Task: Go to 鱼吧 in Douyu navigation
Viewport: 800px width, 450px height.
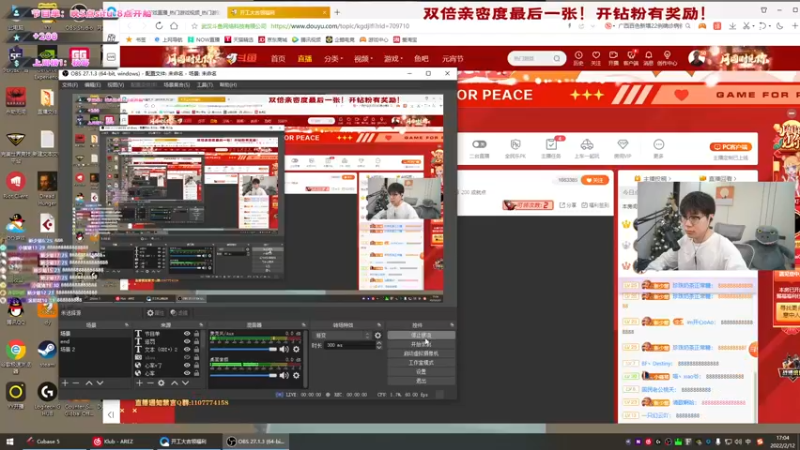Action: pyautogui.click(x=421, y=59)
